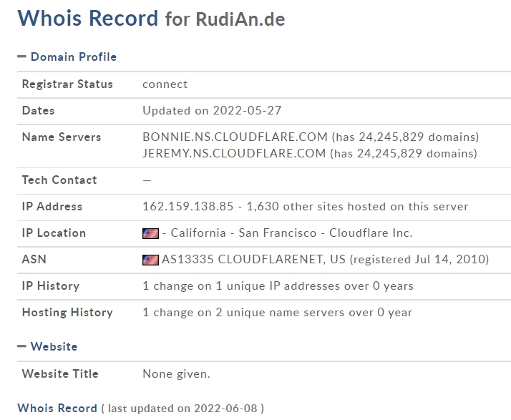Open the IP History change details
The height and width of the screenshot is (420, 511).
278,285
